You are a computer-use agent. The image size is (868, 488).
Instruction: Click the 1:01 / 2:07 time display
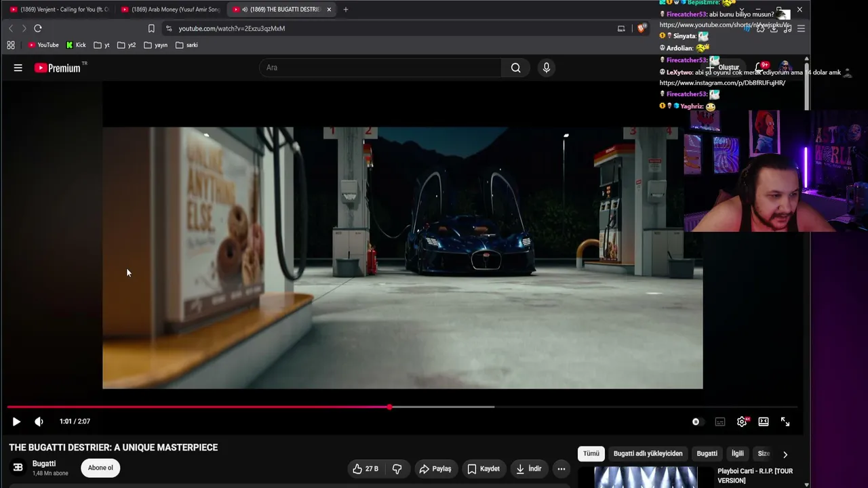pyautogui.click(x=75, y=422)
